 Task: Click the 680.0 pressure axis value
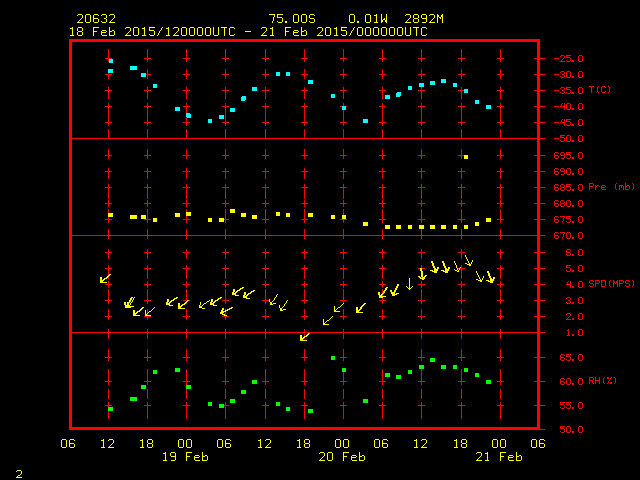pyautogui.click(x=569, y=204)
